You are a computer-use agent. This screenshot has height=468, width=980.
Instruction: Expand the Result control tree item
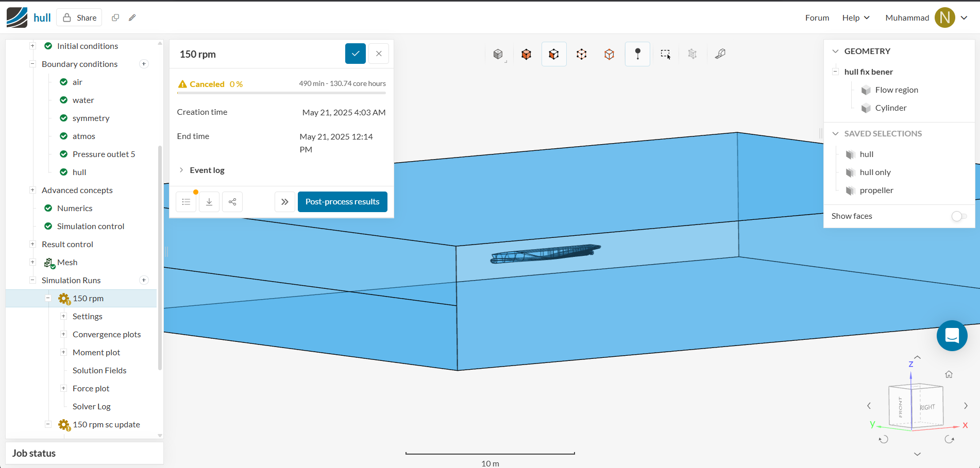click(32, 244)
